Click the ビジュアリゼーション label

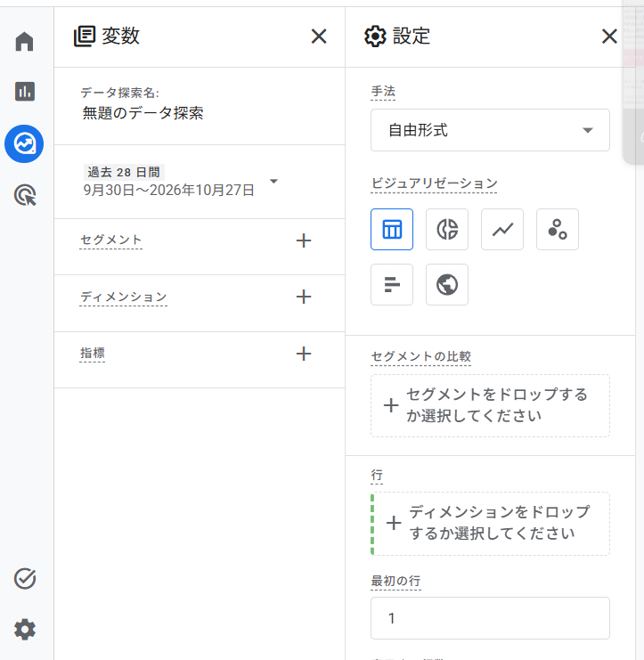[x=434, y=183]
